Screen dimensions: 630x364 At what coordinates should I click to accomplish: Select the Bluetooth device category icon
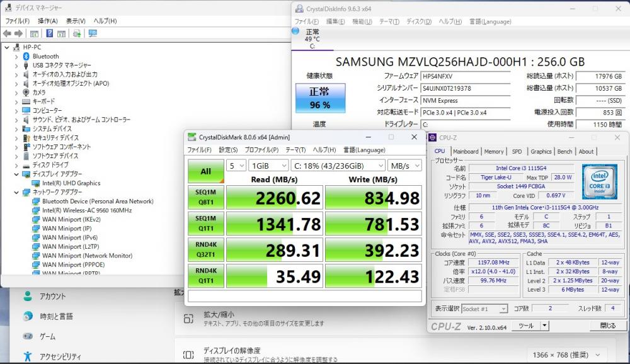(26, 56)
